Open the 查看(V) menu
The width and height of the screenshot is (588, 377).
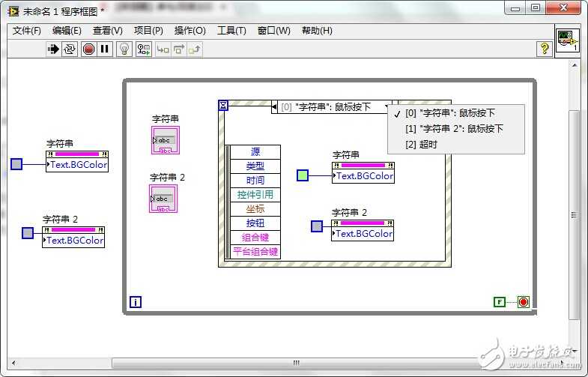coord(108,31)
